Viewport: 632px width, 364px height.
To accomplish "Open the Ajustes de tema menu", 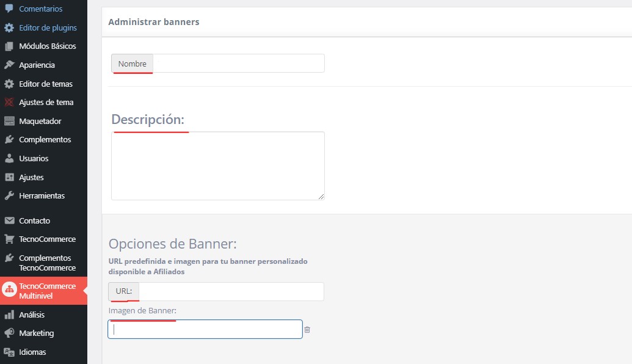I will coord(46,102).
